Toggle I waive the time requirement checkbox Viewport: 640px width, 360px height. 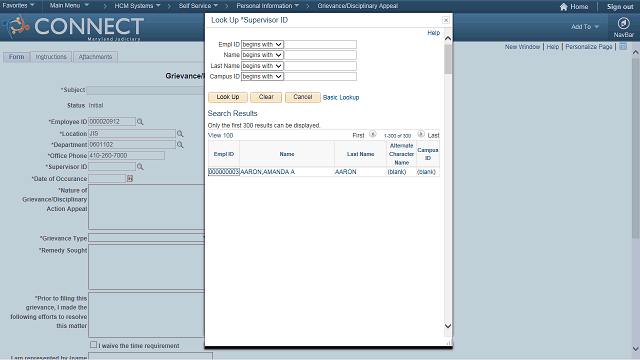[x=93, y=345]
